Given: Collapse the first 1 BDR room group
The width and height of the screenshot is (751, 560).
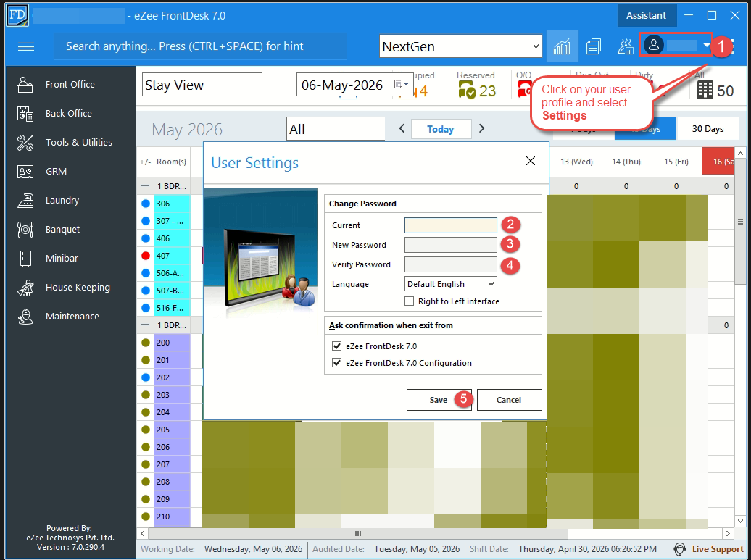Looking at the screenshot, I should [145, 185].
